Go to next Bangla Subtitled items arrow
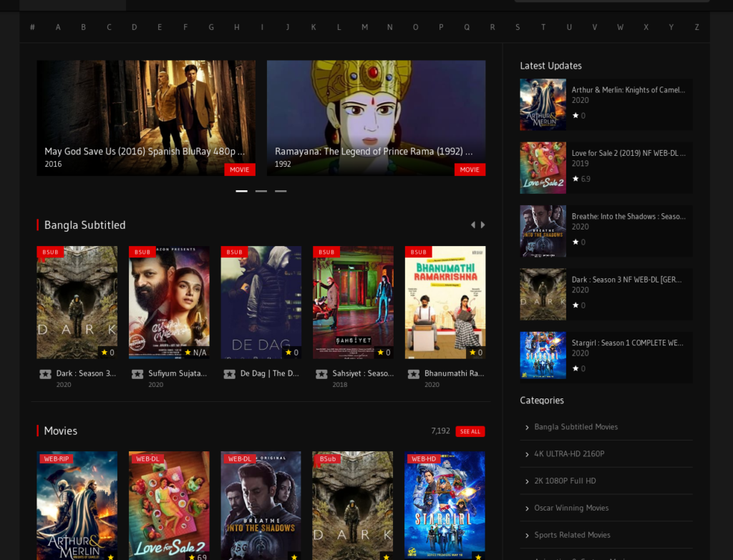Viewport: 733px width, 560px height. tap(483, 225)
